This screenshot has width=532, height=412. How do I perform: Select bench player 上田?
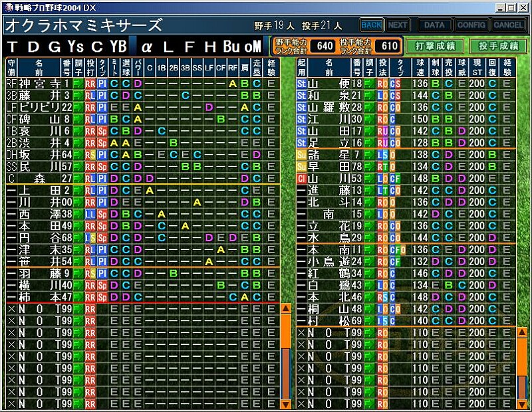(x=143, y=191)
